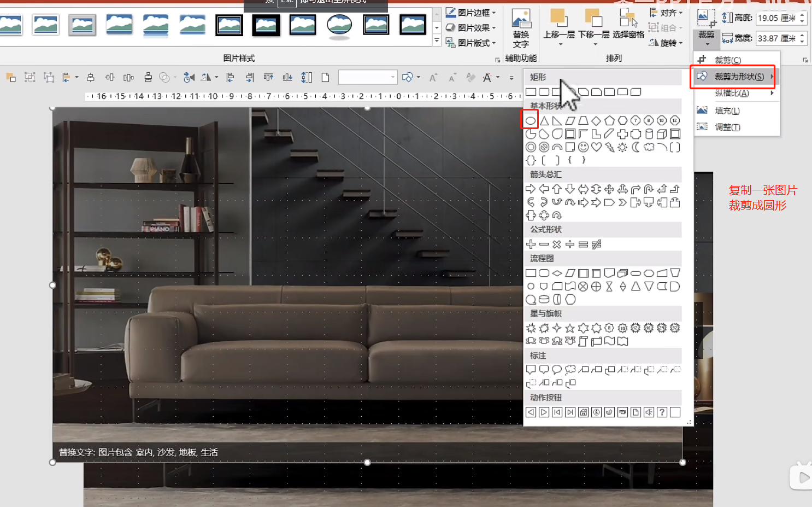Select the rectangular speech bubble callout
The height and width of the screenshot is (507, 812).
530,370
